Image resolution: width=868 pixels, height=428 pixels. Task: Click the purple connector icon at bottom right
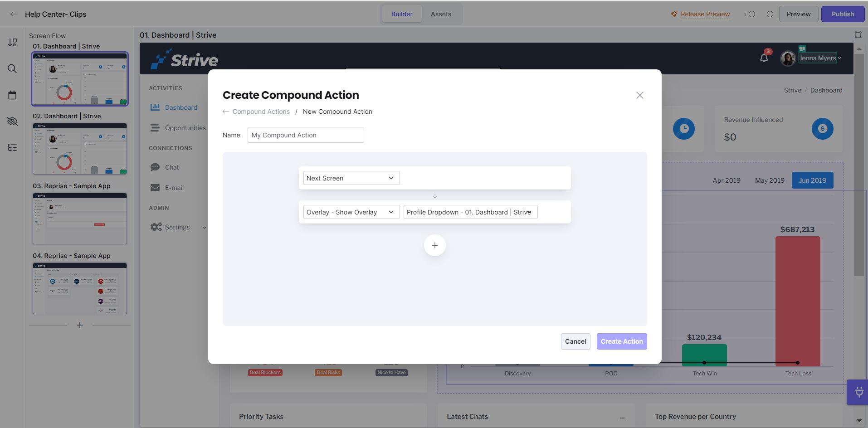858,392
